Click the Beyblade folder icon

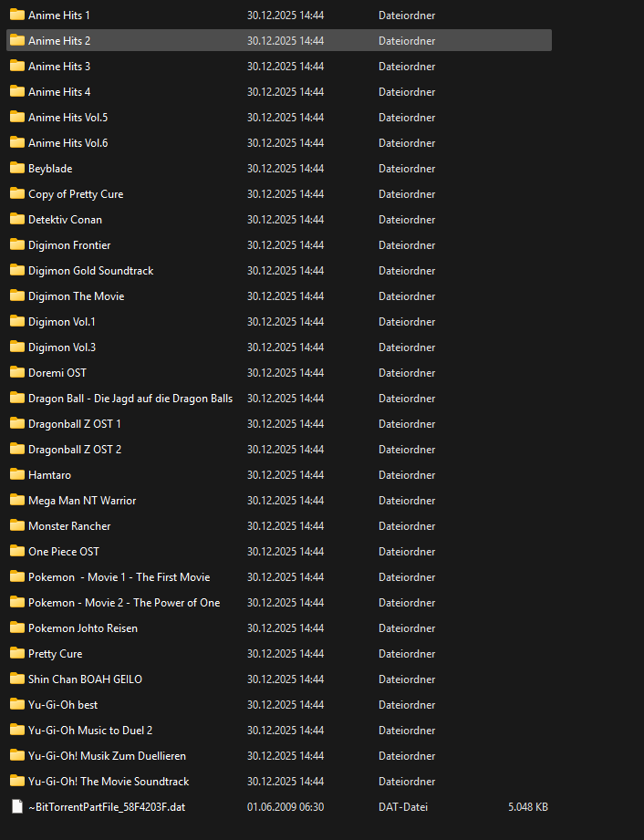pyautogui.click(x=17, y=168)
